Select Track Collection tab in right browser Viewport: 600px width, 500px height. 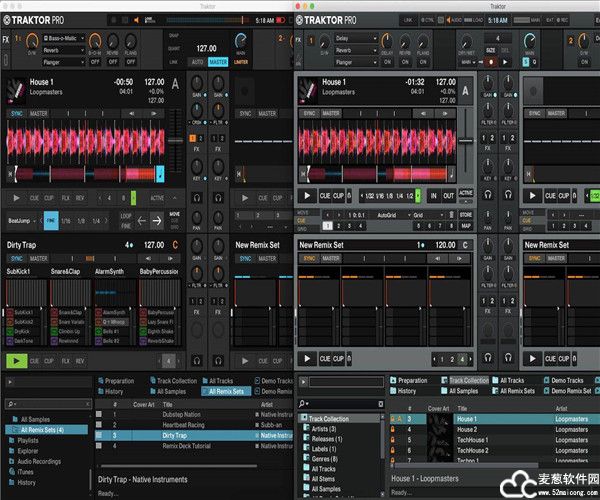[469, 380]
